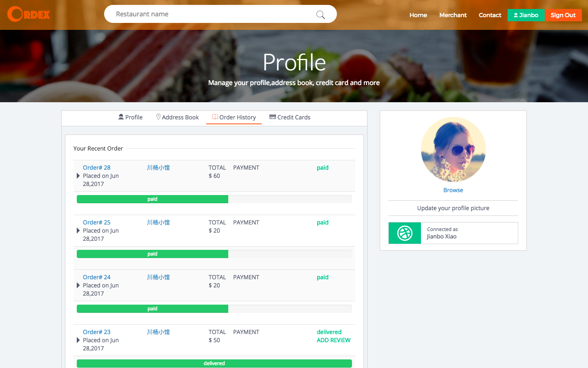Go to Home in navigation
The height and width of the screenshot is (368, 588).
pos(418,15)
